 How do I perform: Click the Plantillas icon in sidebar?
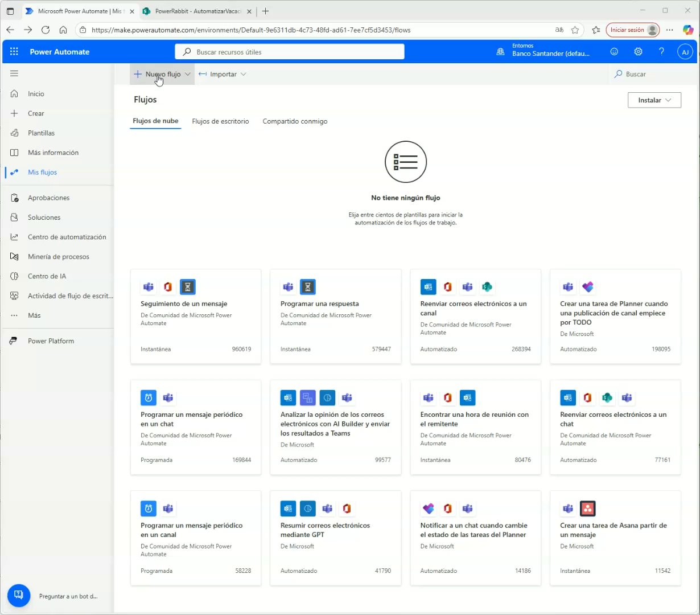click(x=14, y=133)
